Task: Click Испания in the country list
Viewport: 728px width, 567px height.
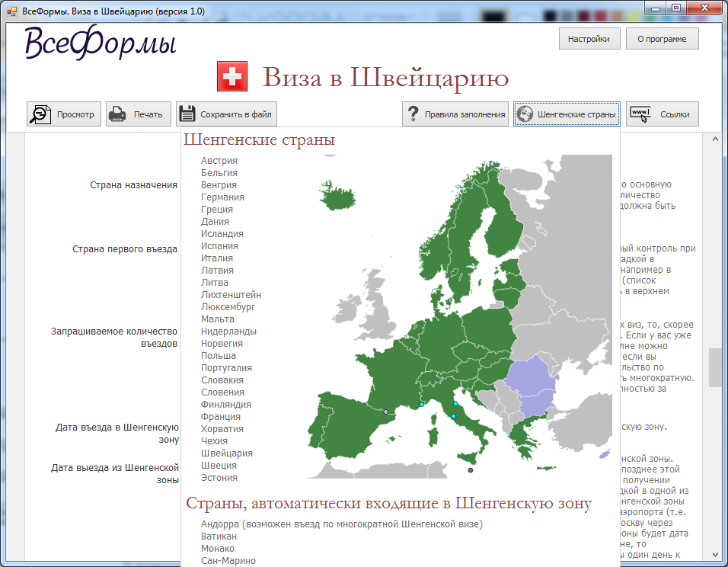Action: click(x=219, y=246)
